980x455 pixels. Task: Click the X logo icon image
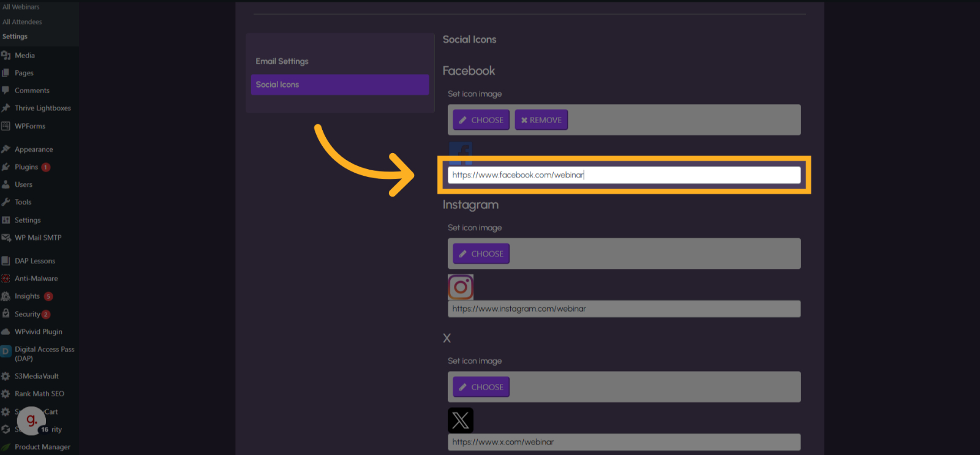461,420
